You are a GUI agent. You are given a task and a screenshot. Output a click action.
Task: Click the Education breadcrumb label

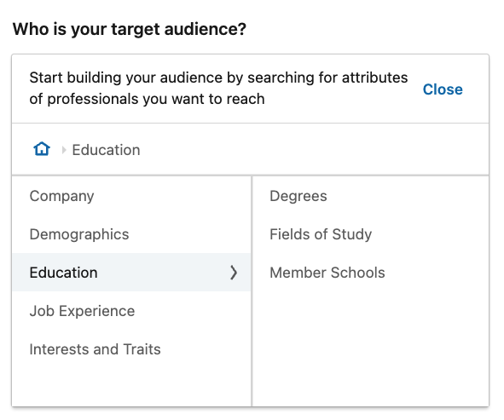[x=106, y=150]
